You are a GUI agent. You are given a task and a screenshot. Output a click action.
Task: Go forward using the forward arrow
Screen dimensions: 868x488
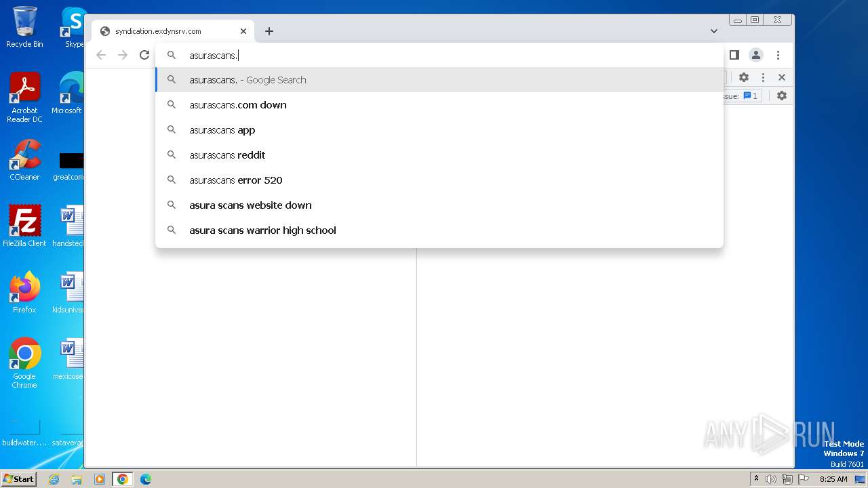pyautogui.click(x=123, y=55)
